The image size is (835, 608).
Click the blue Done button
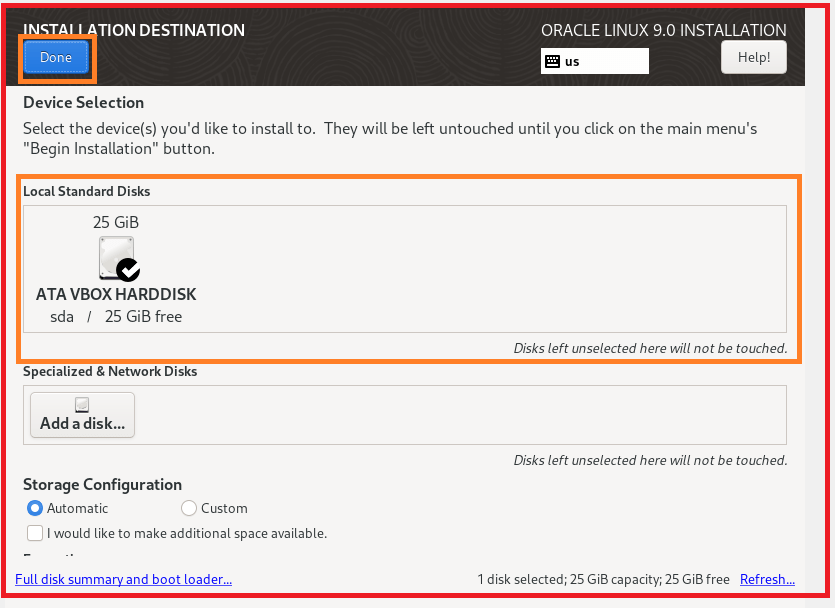pyautogui.click(x=56, y=57)
